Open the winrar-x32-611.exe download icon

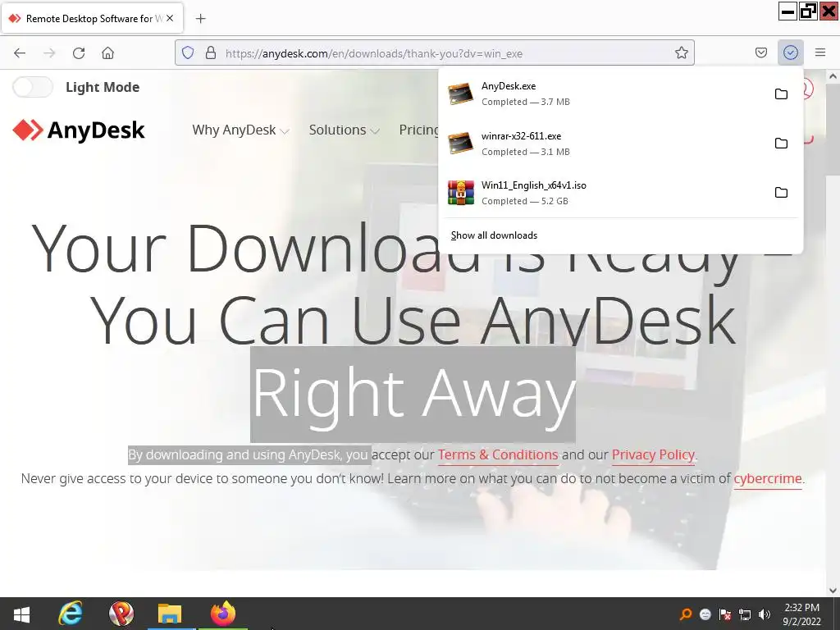(x=461, y=143)
